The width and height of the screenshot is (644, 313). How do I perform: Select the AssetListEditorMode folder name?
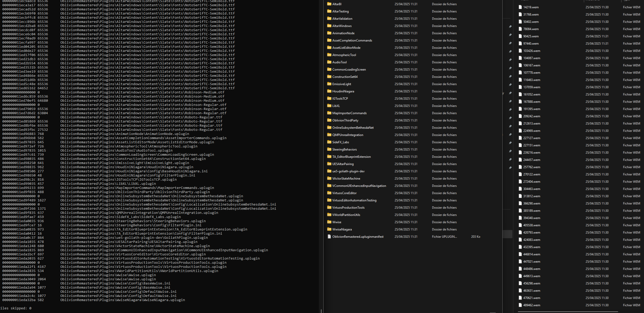(346, 48)
